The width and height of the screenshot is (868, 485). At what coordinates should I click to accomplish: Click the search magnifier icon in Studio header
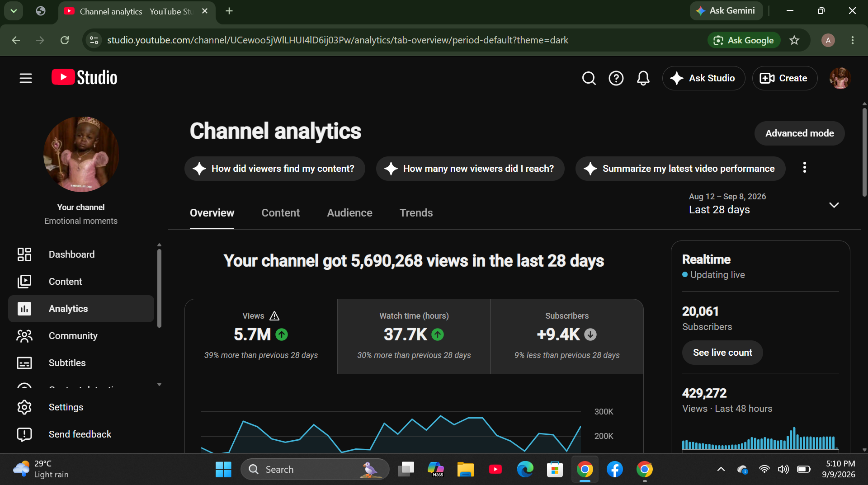click(x=589, y=78)
